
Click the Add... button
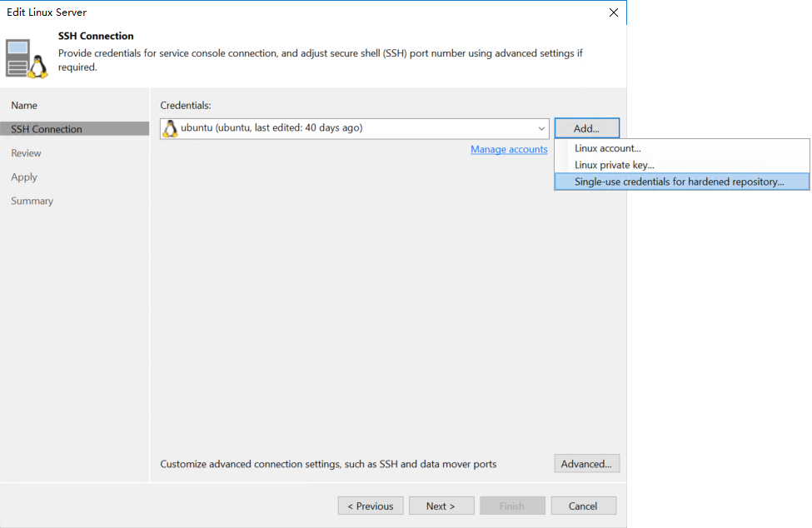coord(587,128)
